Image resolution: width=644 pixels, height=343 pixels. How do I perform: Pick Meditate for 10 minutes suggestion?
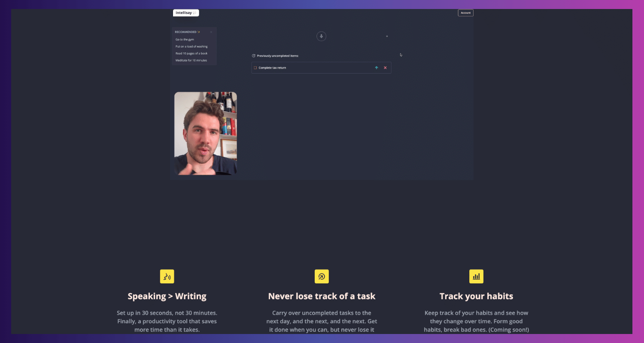pos(191,60)
